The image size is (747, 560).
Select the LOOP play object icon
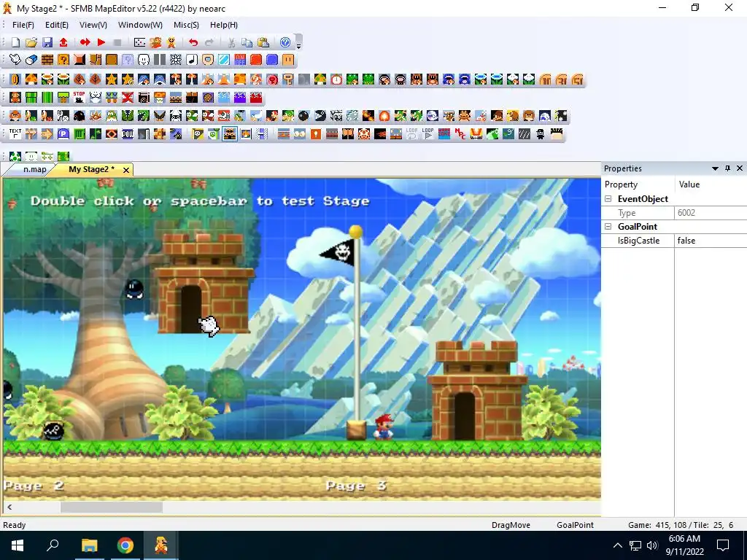(427, 134)
